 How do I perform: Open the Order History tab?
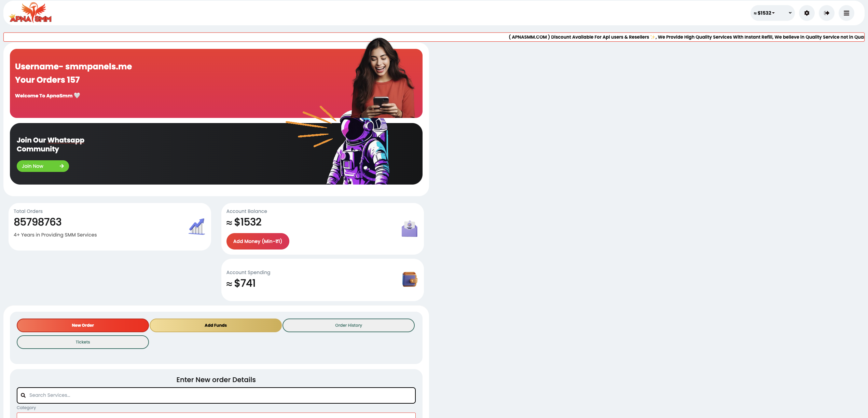coord(348,325)
